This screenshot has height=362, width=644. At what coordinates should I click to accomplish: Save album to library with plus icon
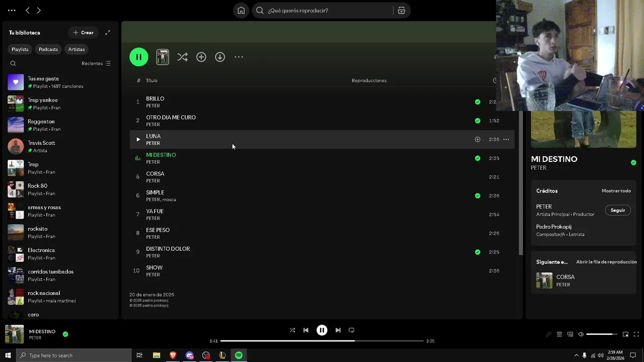[x=201, y=57]
